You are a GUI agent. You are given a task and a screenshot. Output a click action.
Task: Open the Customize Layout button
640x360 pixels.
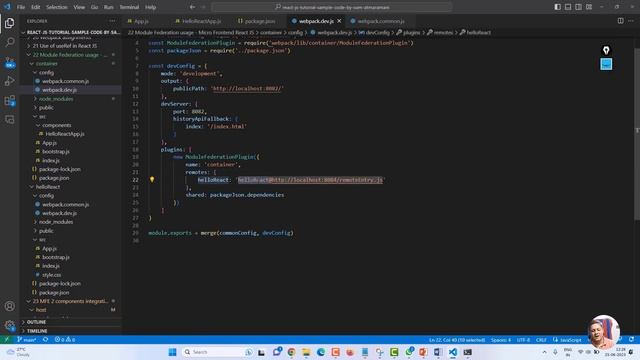(589, 7)
